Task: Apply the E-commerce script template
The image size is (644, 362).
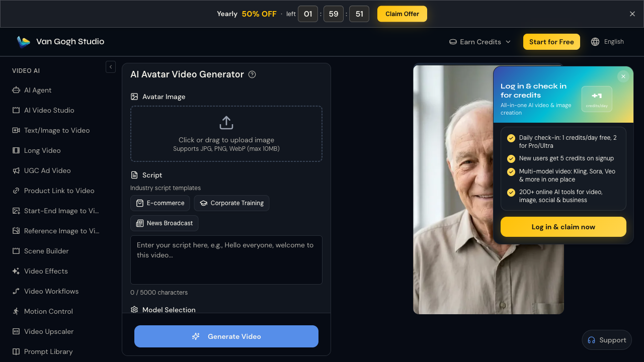Action: (160, 203)
